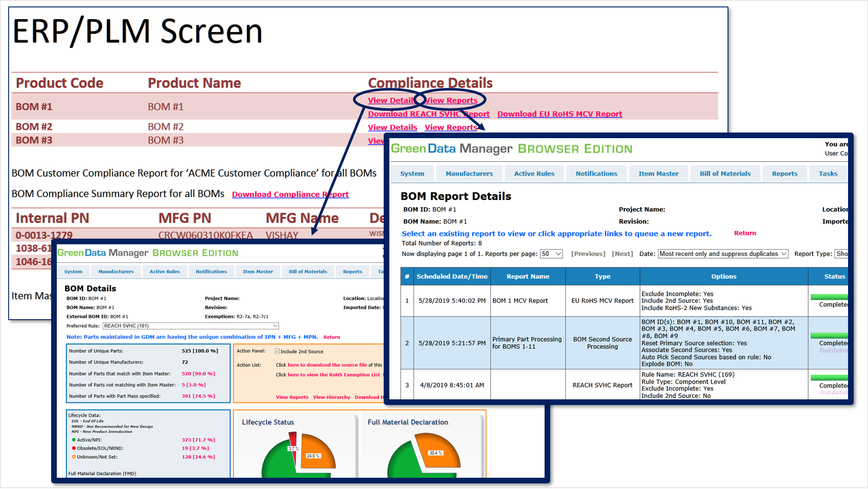This screenshot has height=489, width=868.
Task: Click orange 30.4 % slice in Full Material Declaration pie
Action: click(x=438, y=450)
